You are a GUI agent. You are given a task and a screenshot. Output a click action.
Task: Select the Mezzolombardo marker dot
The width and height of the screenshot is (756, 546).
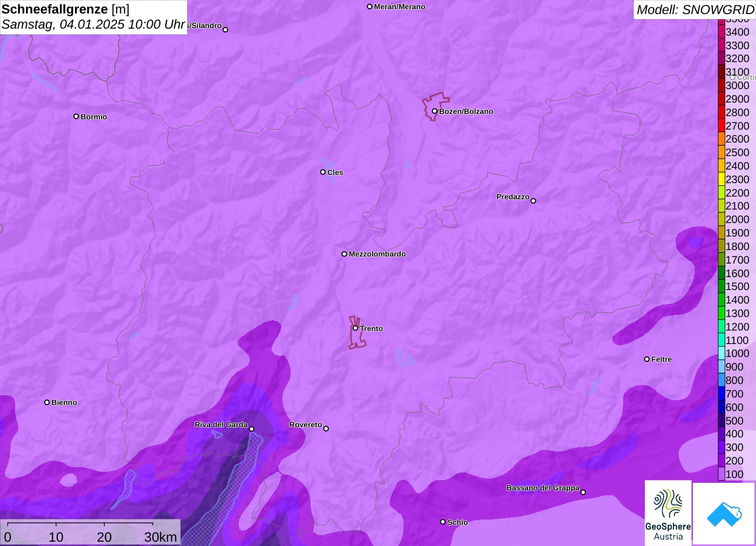(x=345, y=254)
